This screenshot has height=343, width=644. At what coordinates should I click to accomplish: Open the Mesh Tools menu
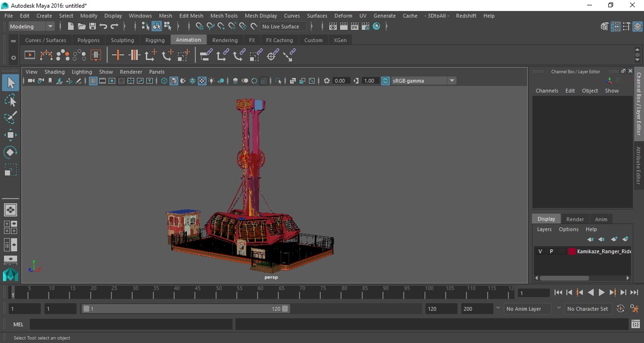pyautogui.click(x=224, y=16)
